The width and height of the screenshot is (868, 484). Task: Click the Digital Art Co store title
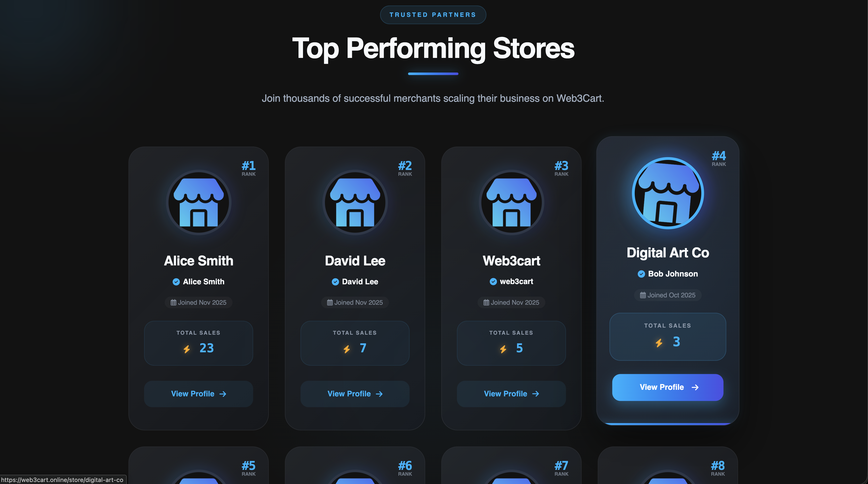(x=667, y=253)
